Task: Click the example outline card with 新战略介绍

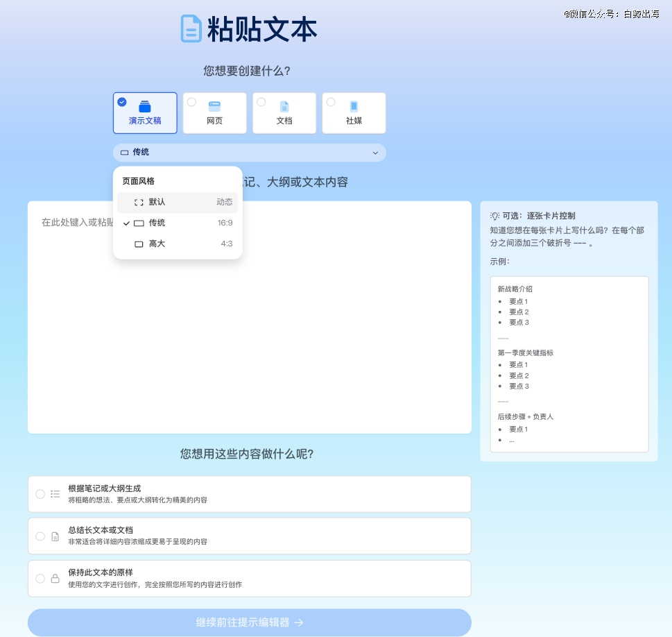Action: pyautogui.click(x=569, y=364)
